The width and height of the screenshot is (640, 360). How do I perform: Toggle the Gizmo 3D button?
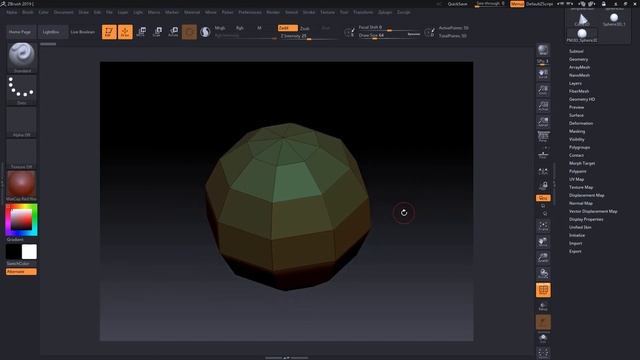point(189,32)
